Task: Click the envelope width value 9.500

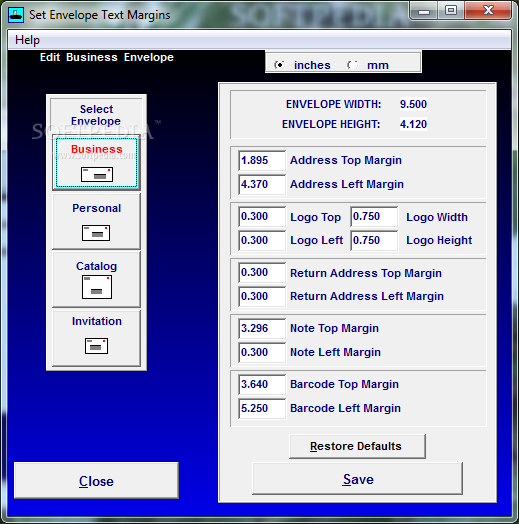Action: [413, 104]
